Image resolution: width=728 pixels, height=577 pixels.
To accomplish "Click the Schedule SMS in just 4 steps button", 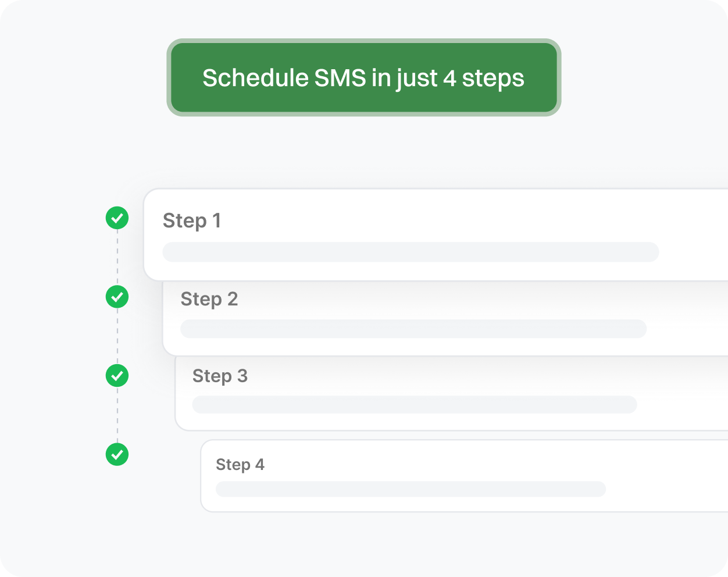I will (363, 78).
